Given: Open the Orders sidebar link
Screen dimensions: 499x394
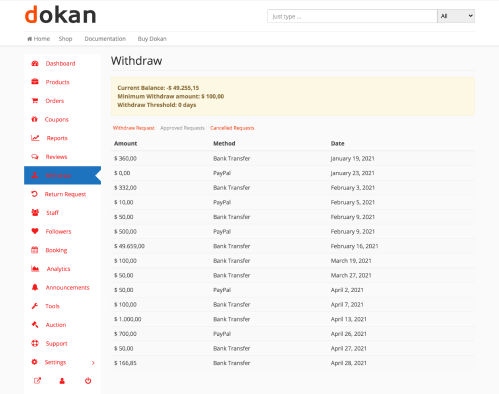Looking at the screenshot, I should [55, 101].
